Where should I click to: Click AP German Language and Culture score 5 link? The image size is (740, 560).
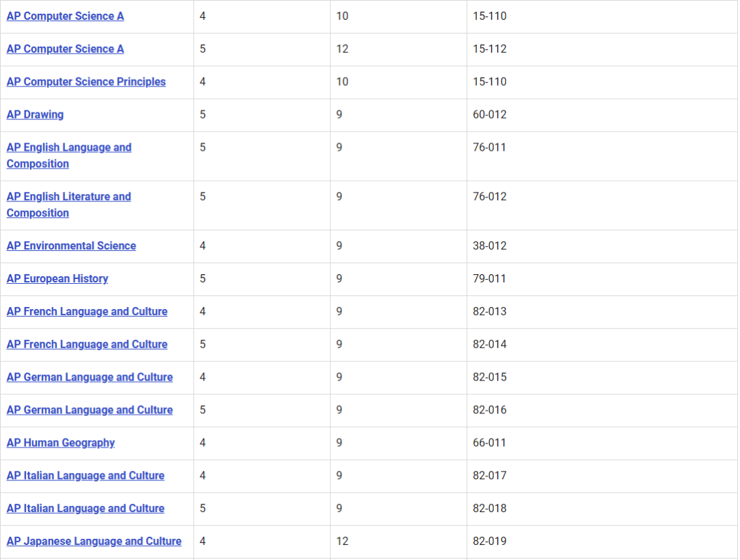pyautogui.click(x=90, y=410)
